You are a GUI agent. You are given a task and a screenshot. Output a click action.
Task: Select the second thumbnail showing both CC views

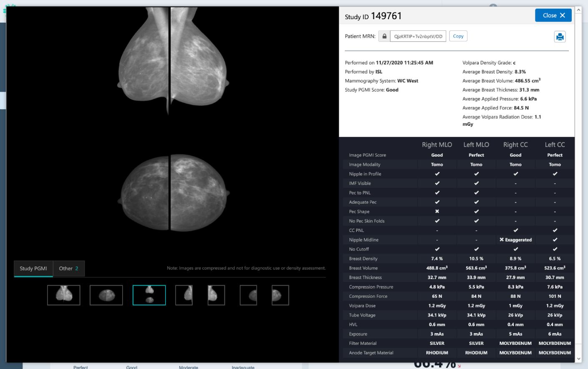(x=106, y=295)
